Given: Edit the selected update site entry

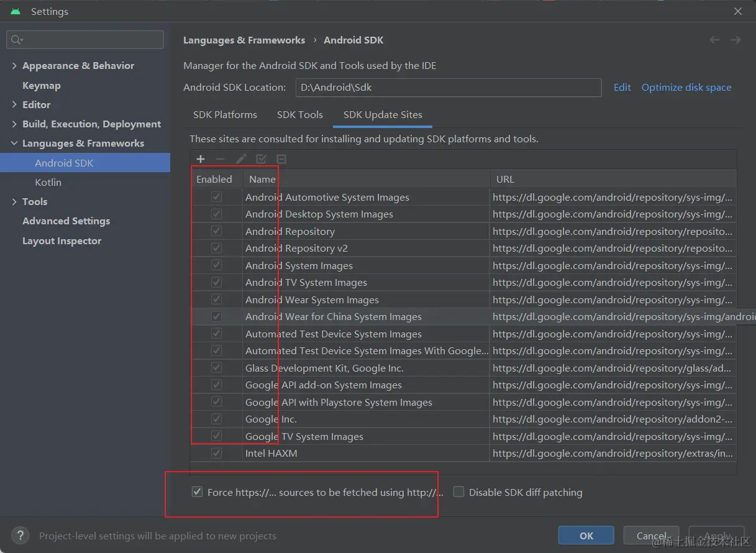Looking at the screenshot, I should [x=241, y=159].
